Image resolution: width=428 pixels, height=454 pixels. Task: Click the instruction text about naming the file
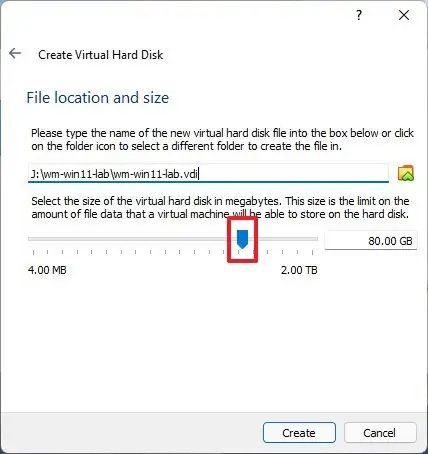tap(222, 139)
